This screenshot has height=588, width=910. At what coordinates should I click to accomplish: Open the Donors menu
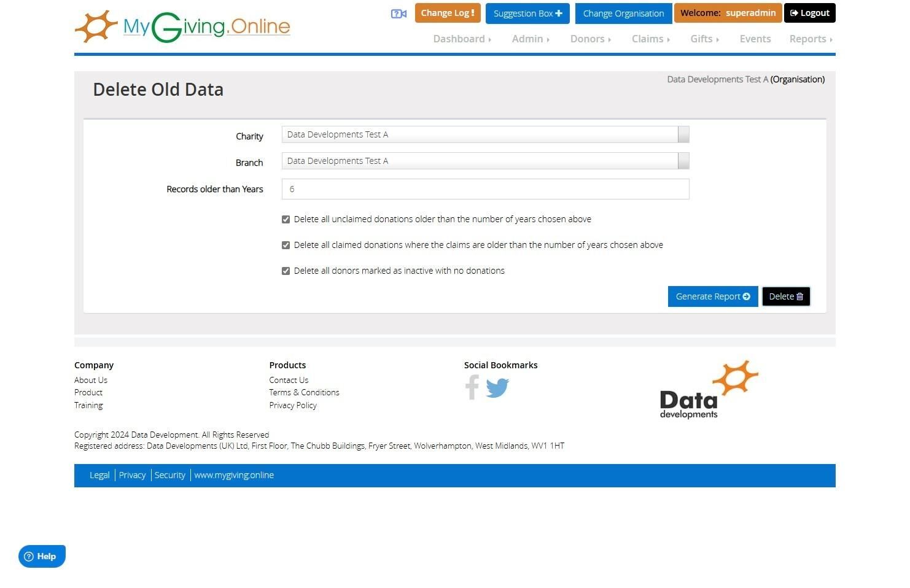(x=590, y=39)
